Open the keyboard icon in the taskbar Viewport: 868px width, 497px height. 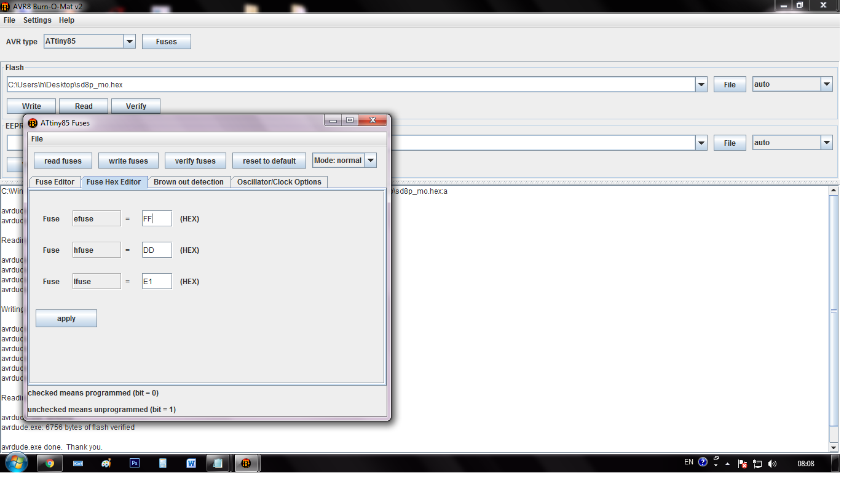coord(78,463)
